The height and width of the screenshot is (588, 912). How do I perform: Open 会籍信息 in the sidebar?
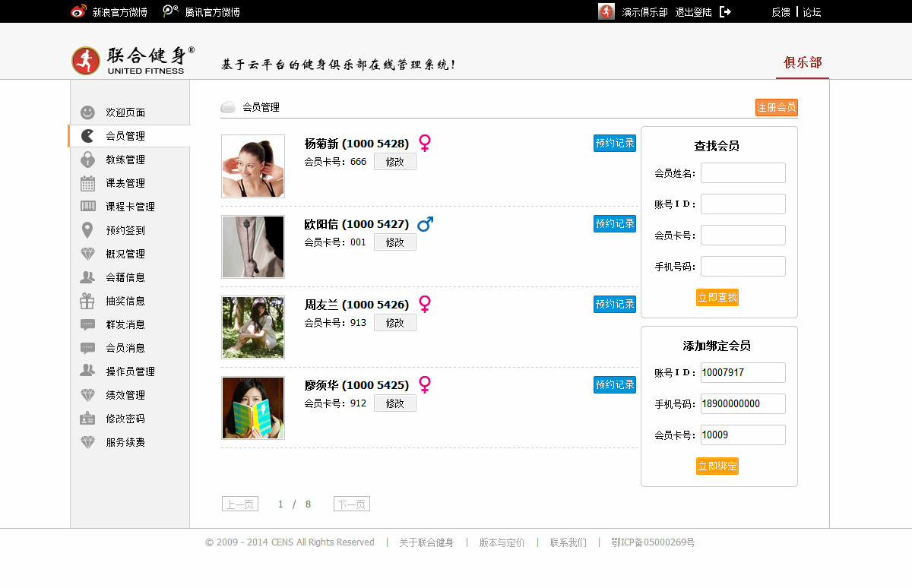125,277
